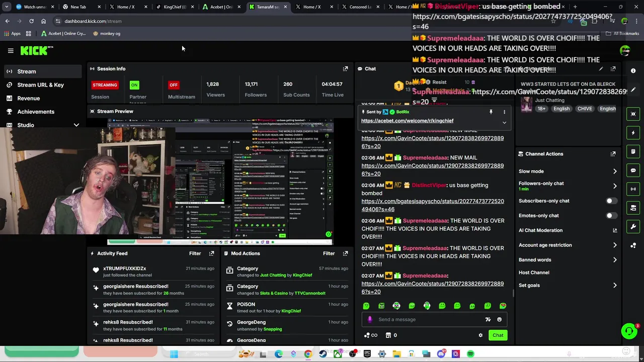Viewport: 644px width, 362px height.
Task: Click the info icon in right sidebar
Action: [x=633, y=71]
